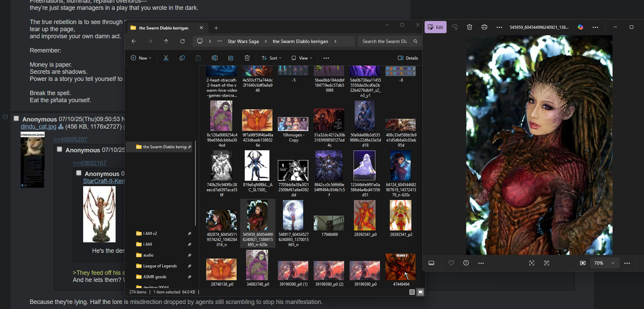Check the checkbox of the post quoting >>40692167
This screenshot has width=644, height=309.
point(59,149)
